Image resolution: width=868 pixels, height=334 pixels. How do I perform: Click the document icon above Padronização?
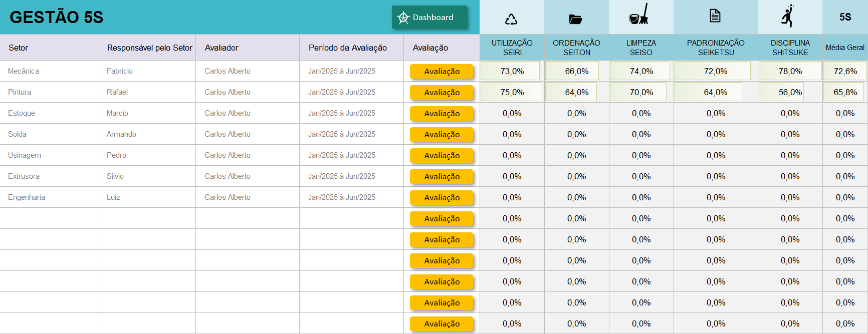[715, 16]
